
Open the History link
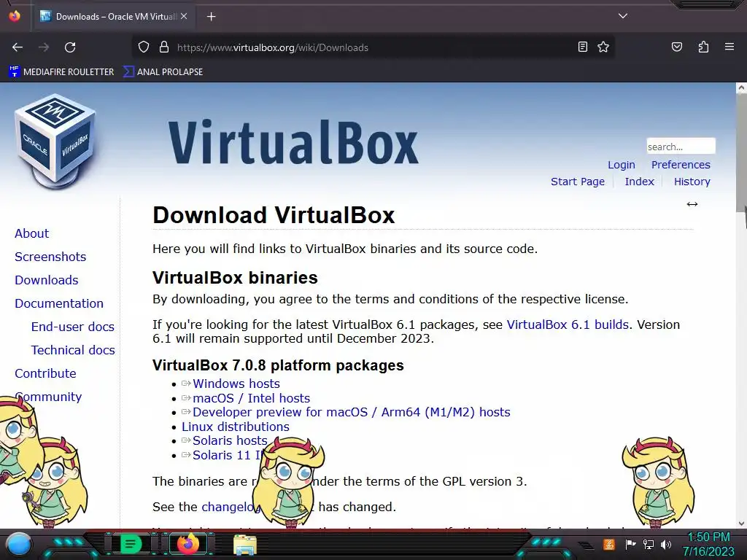[692, 182]
